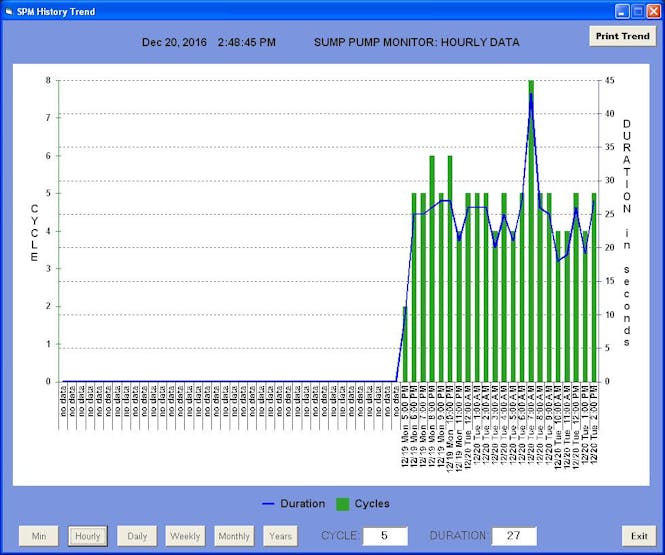Close the window with the red X

click(x=652, y=9)
